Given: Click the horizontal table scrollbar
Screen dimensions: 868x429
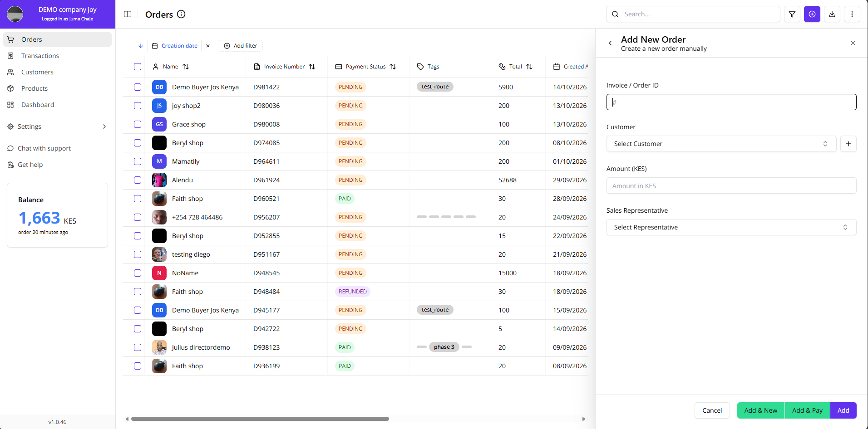Looking at the screenshot, I should 260,419.
